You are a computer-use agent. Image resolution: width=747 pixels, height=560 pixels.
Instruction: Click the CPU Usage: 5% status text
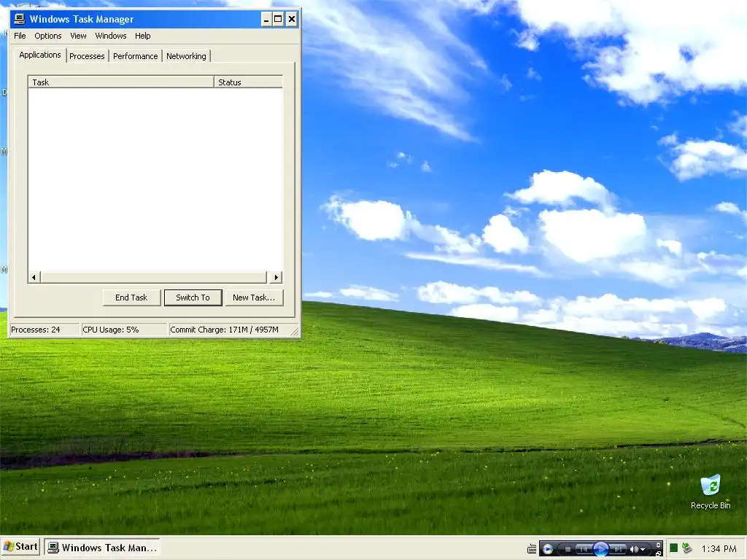(111, 330)
